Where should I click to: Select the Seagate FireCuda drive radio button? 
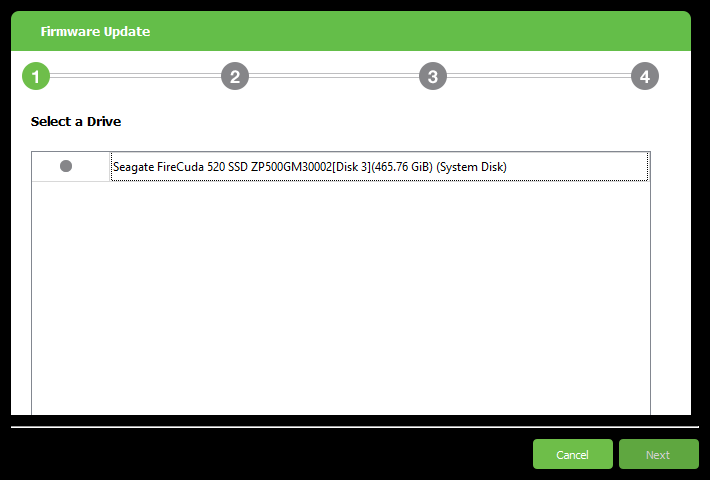click(66, 166)
